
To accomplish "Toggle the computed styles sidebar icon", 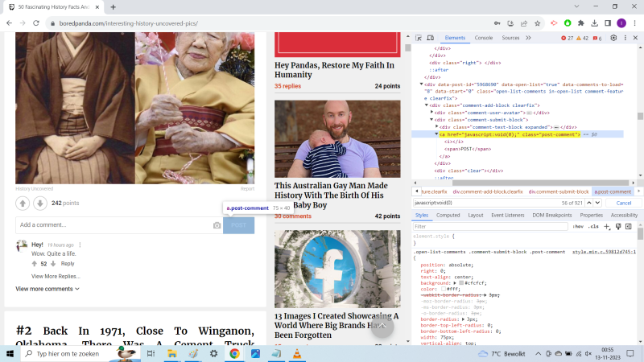I will tap(629, 227).
